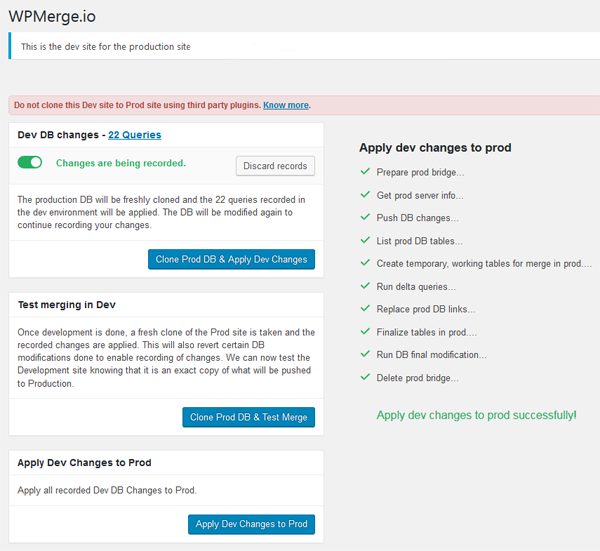Toggle the change recording switch off
600x551 pixels.
[x=30, y=162]
